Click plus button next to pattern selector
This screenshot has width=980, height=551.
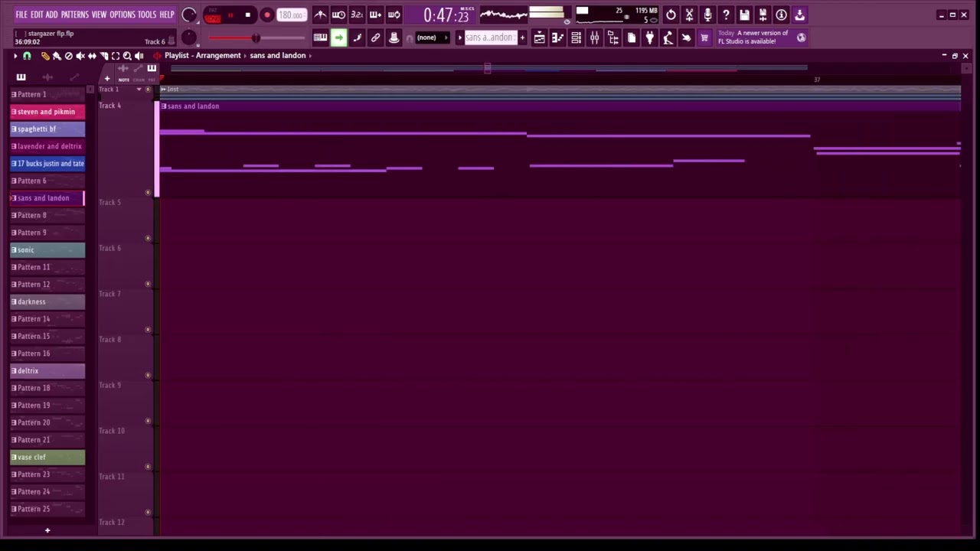pos(523,37)
